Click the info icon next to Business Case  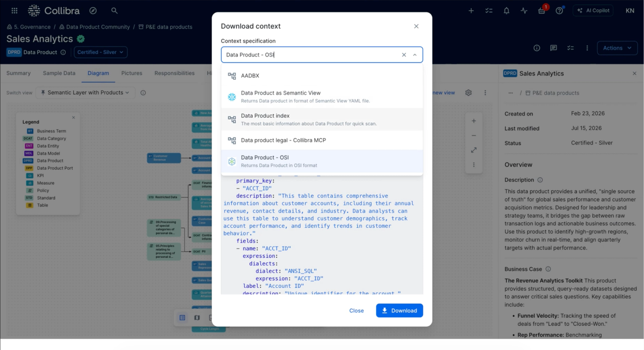pyautogui.click(x=548, y=269)
